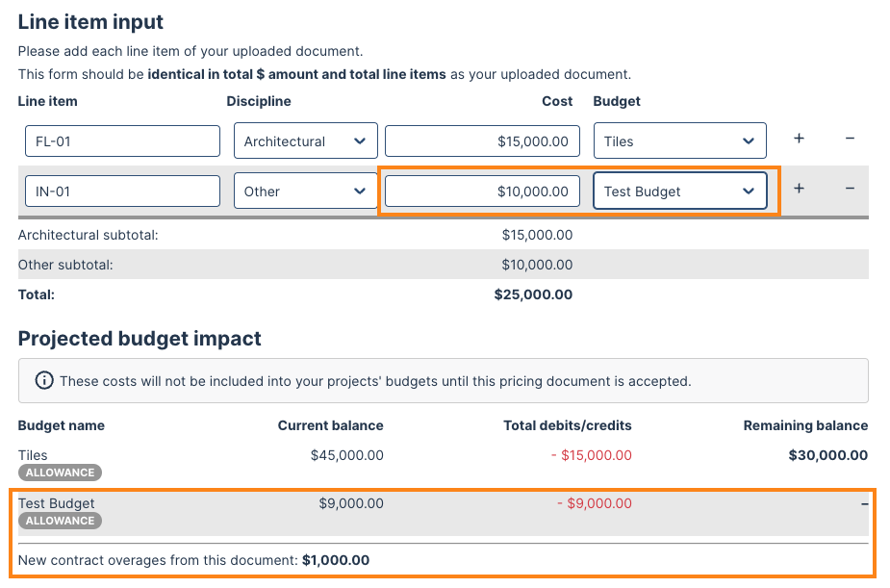Add a new line item below FL-01

tap(799, 140)
